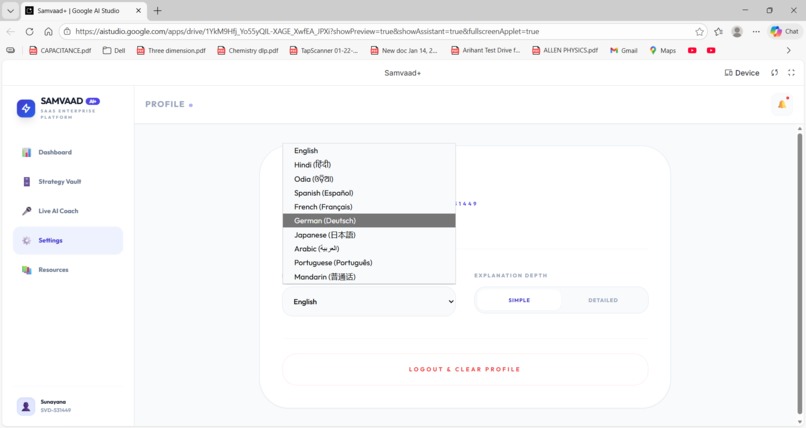Open Copilot Chat button

click(784, 31)
